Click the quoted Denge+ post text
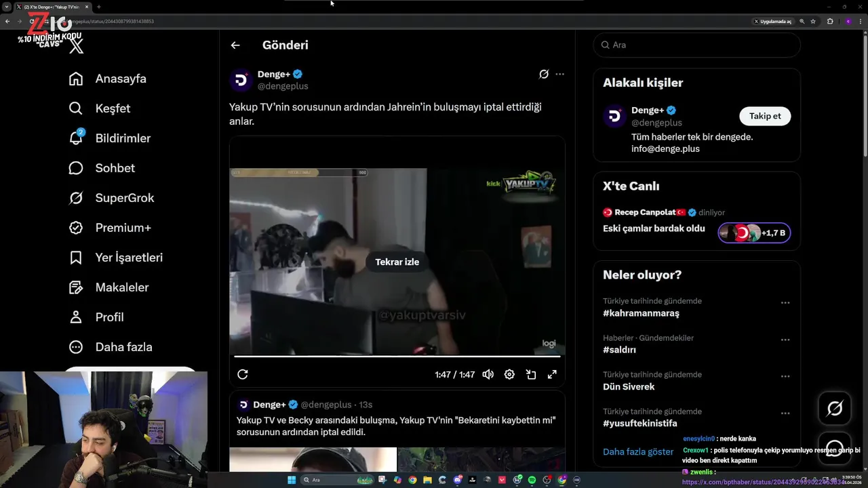Image resolution: width=868 pixels, height=488 pixels. tap(396, 426)
